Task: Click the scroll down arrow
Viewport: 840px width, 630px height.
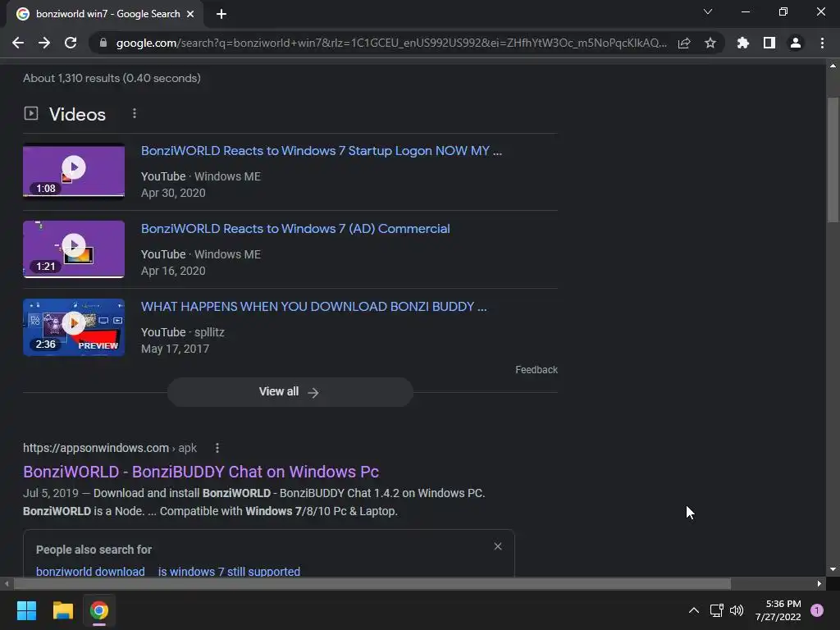Action: [x=833, y=569]
